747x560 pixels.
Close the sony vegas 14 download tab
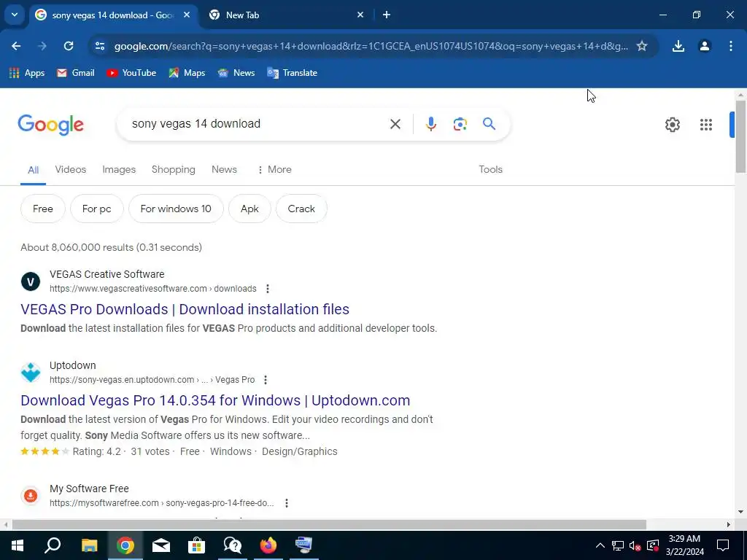coord(187,15)
